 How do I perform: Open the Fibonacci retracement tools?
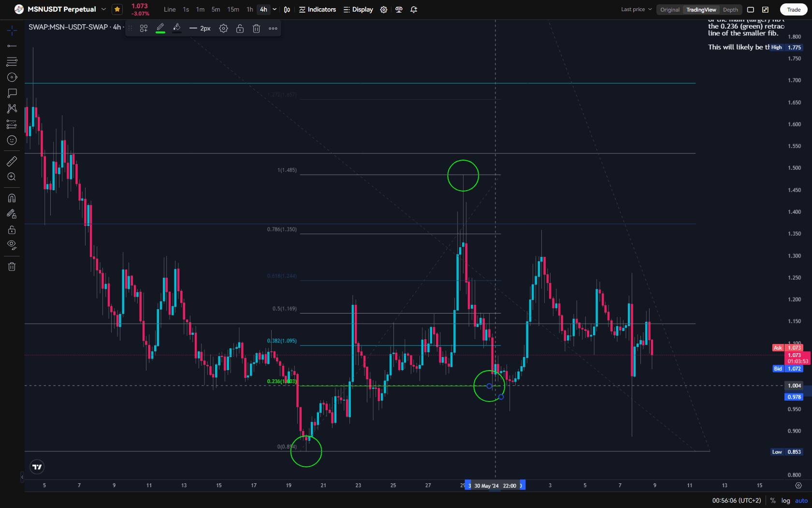point(12,61)
